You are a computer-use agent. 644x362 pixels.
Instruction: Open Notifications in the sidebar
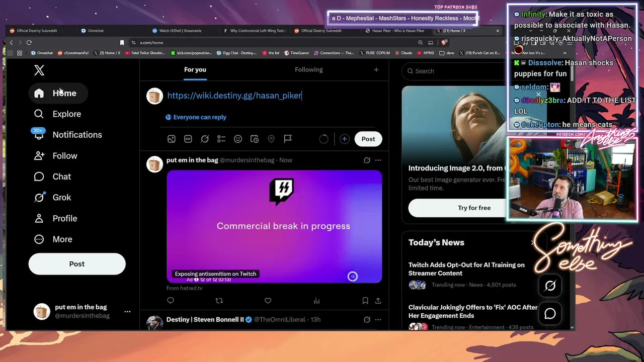(x=67, y=135)
